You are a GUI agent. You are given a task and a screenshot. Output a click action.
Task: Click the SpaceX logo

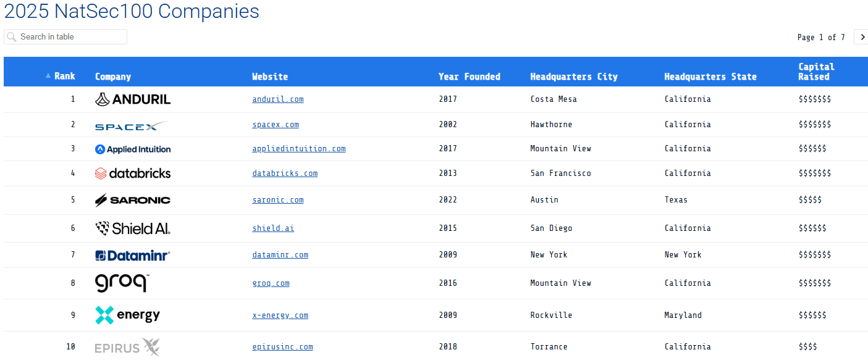pyautogui.click(x=131, y=125)
